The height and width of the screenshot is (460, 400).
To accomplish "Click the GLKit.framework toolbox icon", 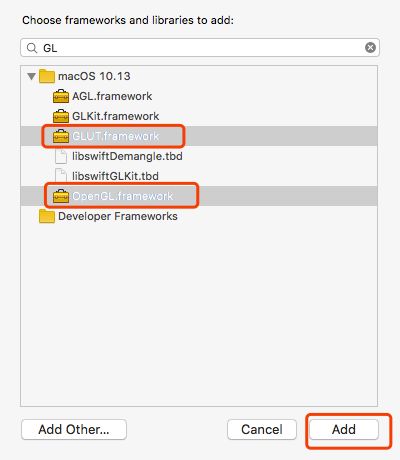I will pyautogui.click(x=61, y=116).
